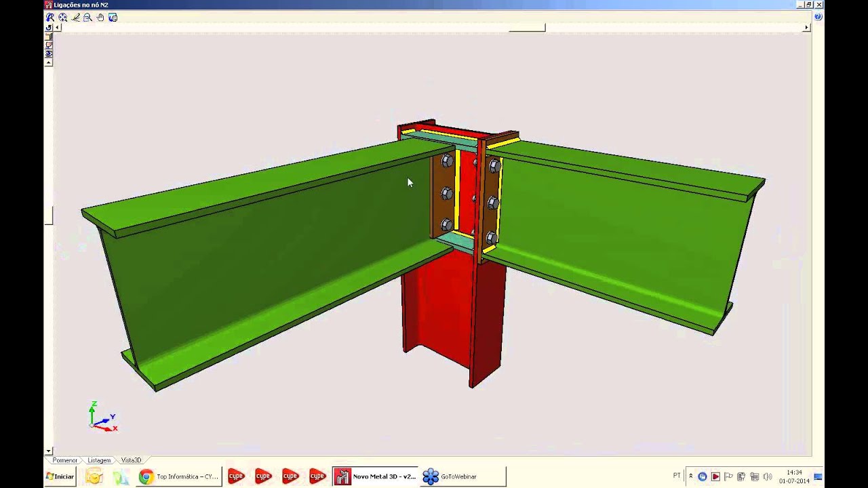868x488 pixels.
Task: Click the right scroll arrow of horizontal scrollbar
Action: (x=806, y=28)
